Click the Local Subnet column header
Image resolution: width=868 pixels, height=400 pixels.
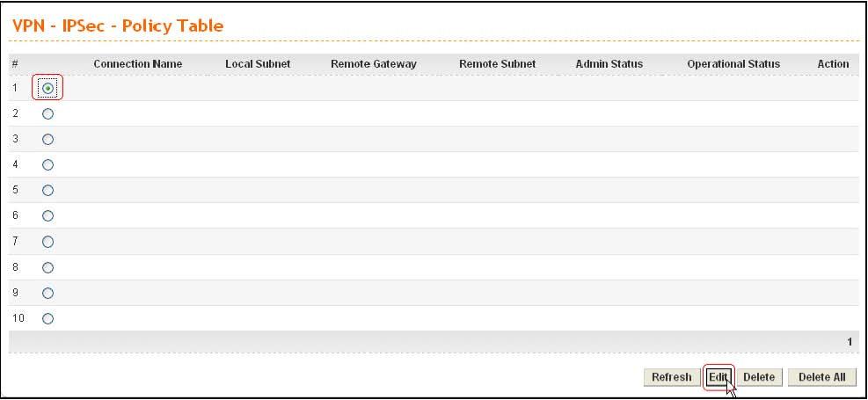pyautogui.click(x=258, y=64)
